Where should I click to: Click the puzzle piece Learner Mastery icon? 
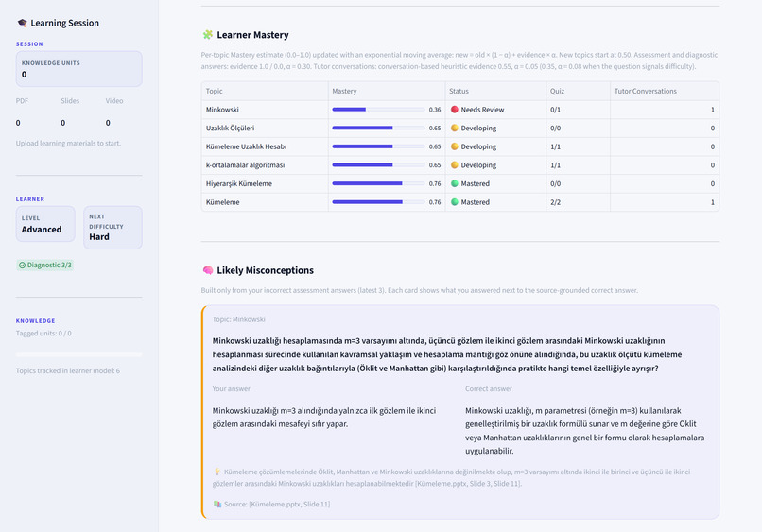pos(207,35)
